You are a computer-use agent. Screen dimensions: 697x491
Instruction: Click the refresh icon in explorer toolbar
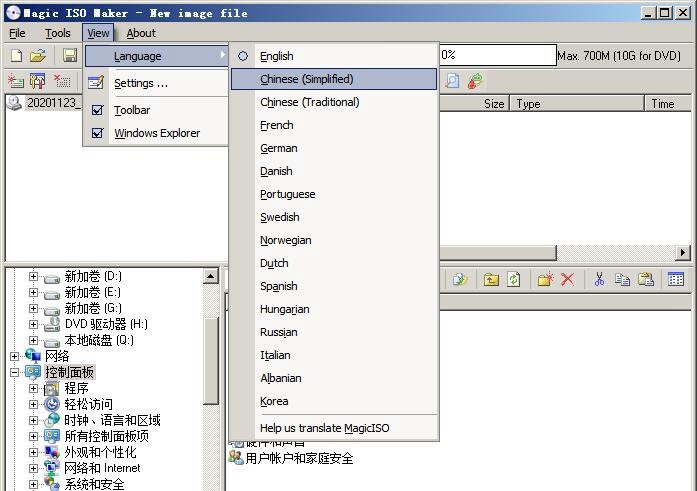click(514, 279)
